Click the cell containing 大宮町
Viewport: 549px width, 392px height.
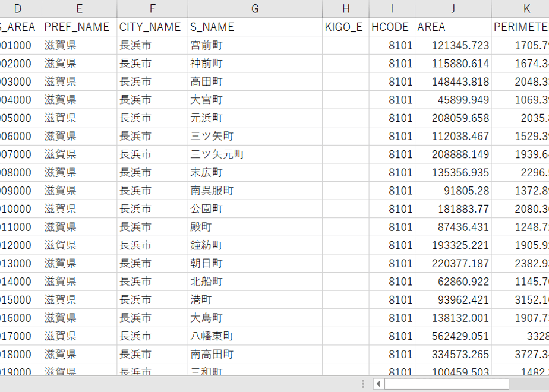tap(255, 100)
